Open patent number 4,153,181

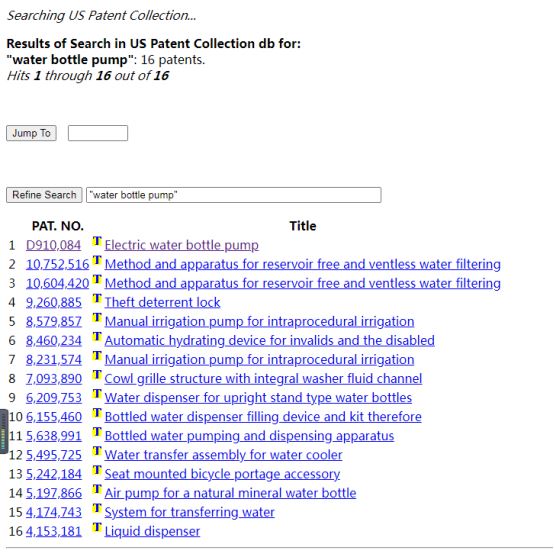click(54, 532)
